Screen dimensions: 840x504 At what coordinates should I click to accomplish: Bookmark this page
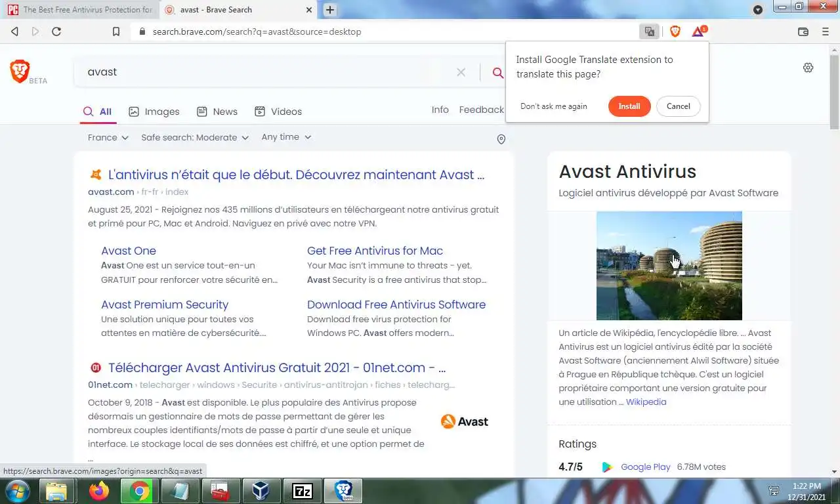point(116,31)
